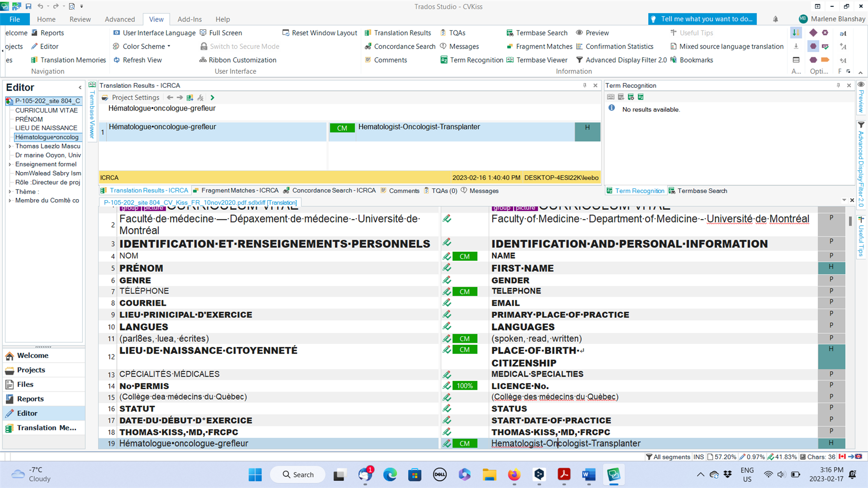Open the File menu
Image resolution: width=868 pixels, height=488 pixels.
(x=15, y=19)
